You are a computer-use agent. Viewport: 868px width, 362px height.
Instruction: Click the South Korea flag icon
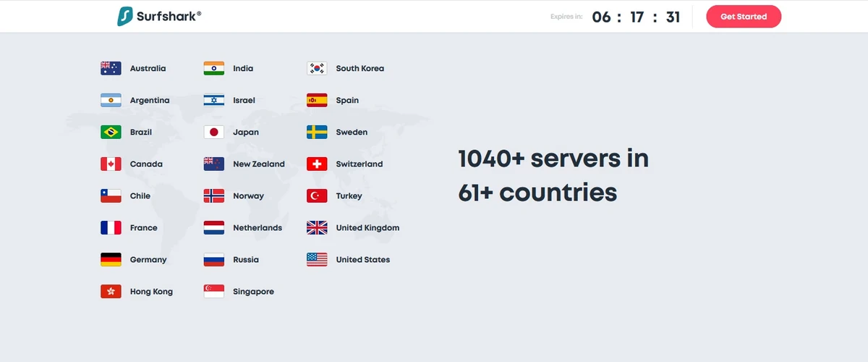click(317, 69)
